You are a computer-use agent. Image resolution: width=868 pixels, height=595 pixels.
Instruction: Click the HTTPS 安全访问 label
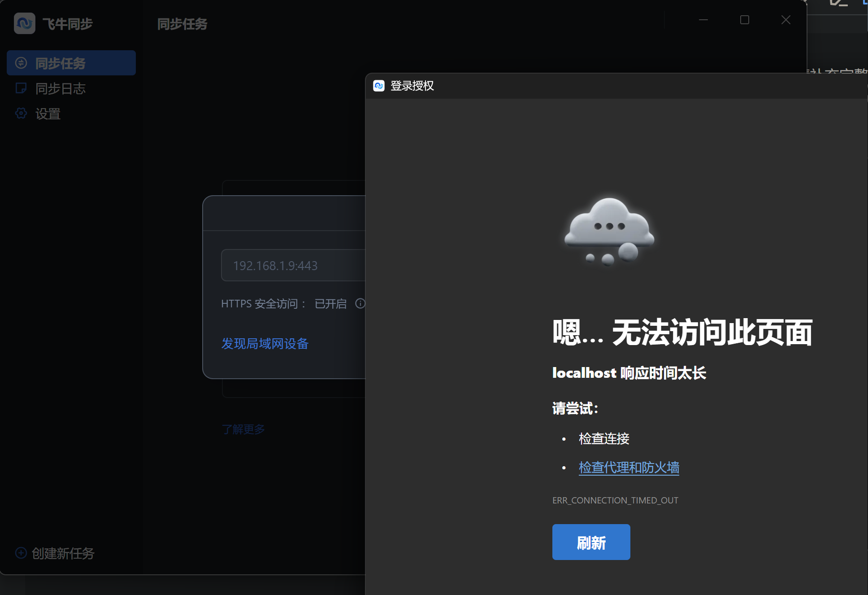(x=263, y=304)
